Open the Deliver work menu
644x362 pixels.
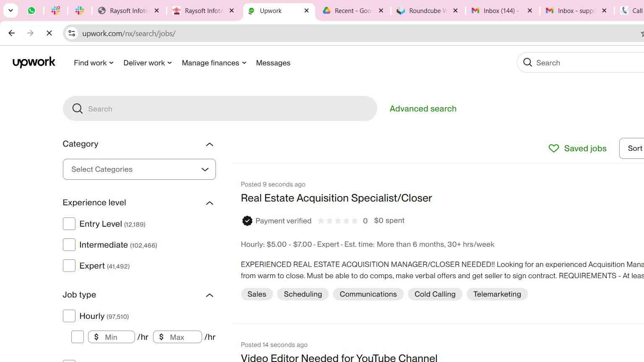coord(148,63)
